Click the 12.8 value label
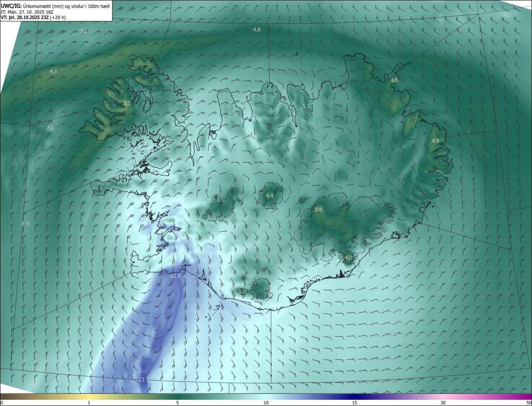532x406 pixels. pyautogui.click(x=176, y=276)
